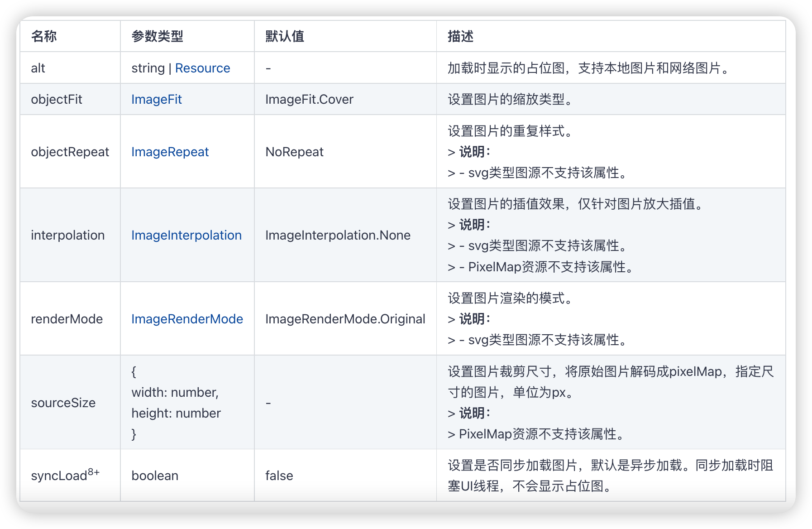Click the svg note in interpolation row

click(x=538, y=245)
